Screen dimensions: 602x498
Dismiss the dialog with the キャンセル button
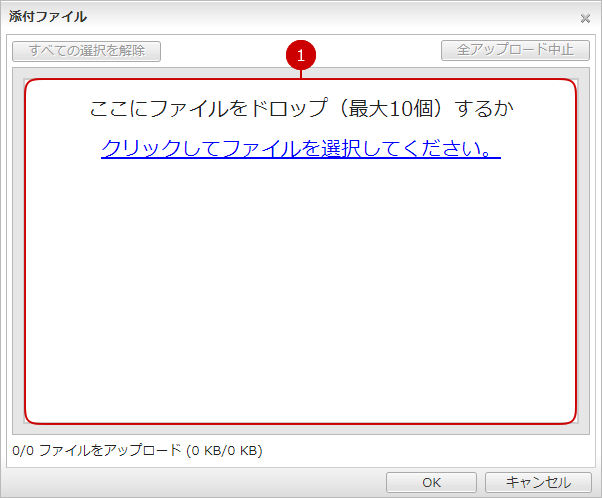click(537, 482)
